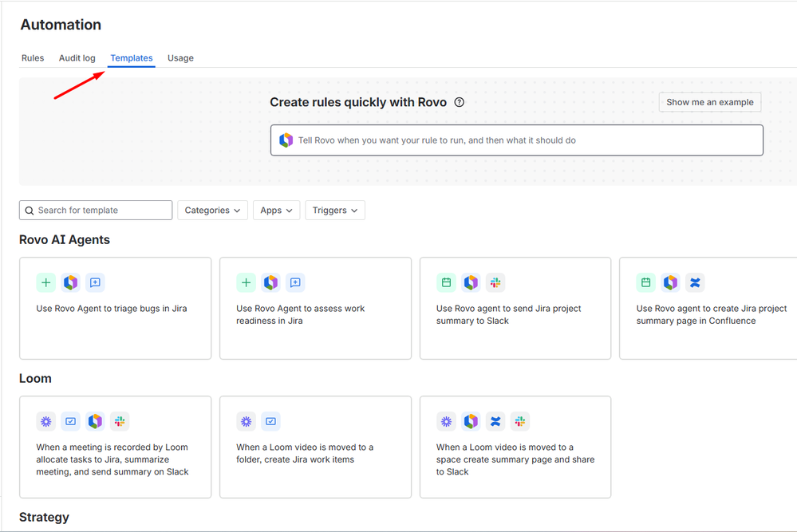This screenshot has width=797, height=532.
Task: Open the Apps filter dropdown
Action: pyautogui.click(x=277, y=211)
